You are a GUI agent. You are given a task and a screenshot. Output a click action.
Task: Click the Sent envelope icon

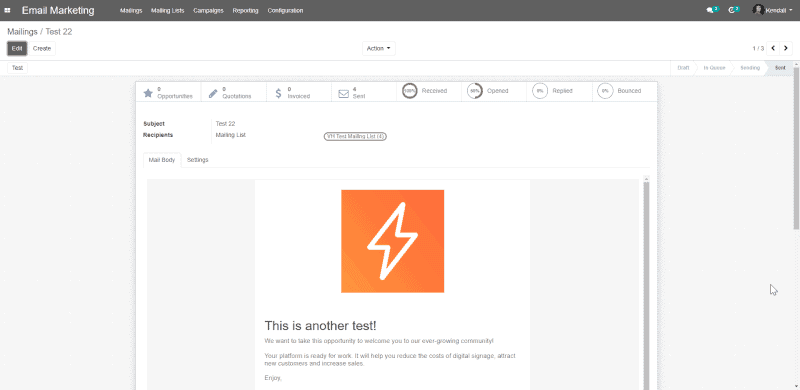tap(343, 93)
